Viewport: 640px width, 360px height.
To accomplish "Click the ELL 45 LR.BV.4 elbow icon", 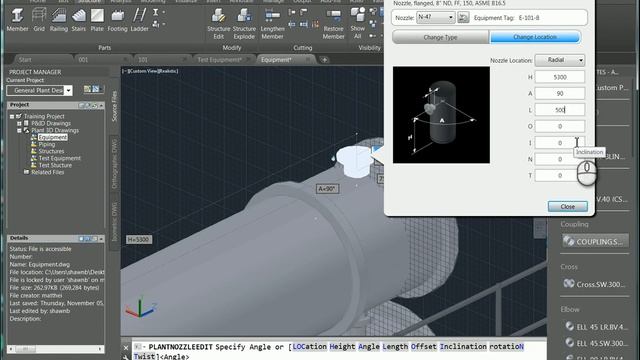I will click(569, 326).
